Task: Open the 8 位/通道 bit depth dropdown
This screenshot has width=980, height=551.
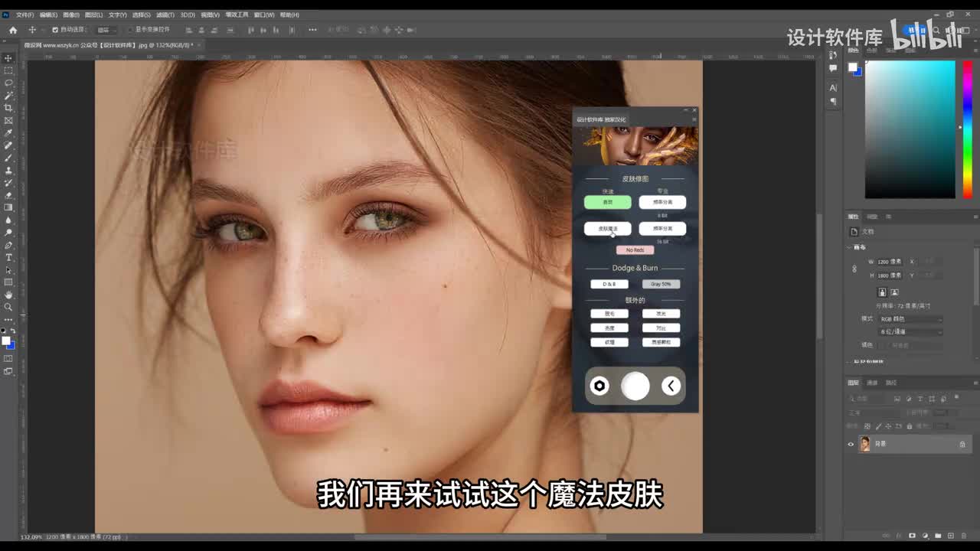Action: click(x=910, y=332)
